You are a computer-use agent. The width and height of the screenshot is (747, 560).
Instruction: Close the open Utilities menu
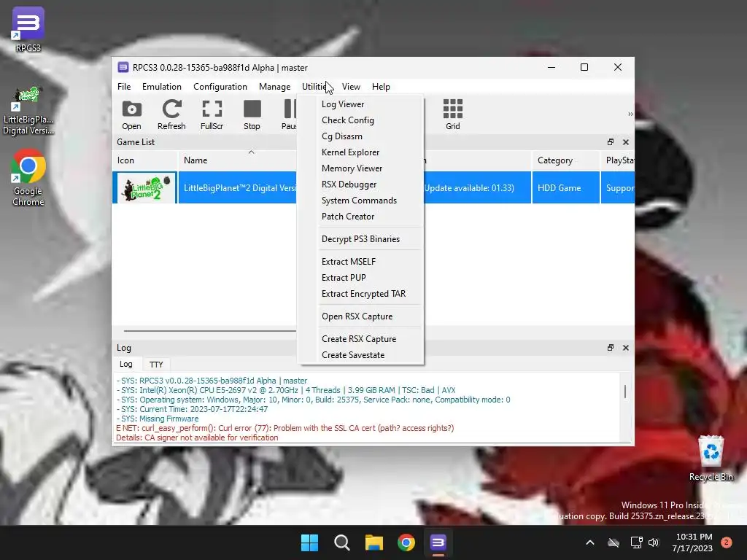pyautogui.click(x=315, y=87)
